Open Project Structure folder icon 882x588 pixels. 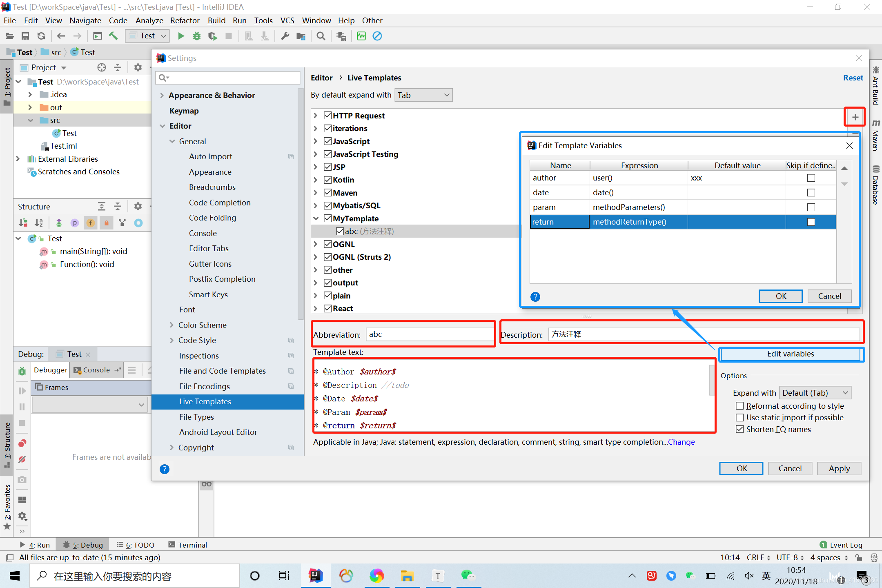click(x=301, y=36)
